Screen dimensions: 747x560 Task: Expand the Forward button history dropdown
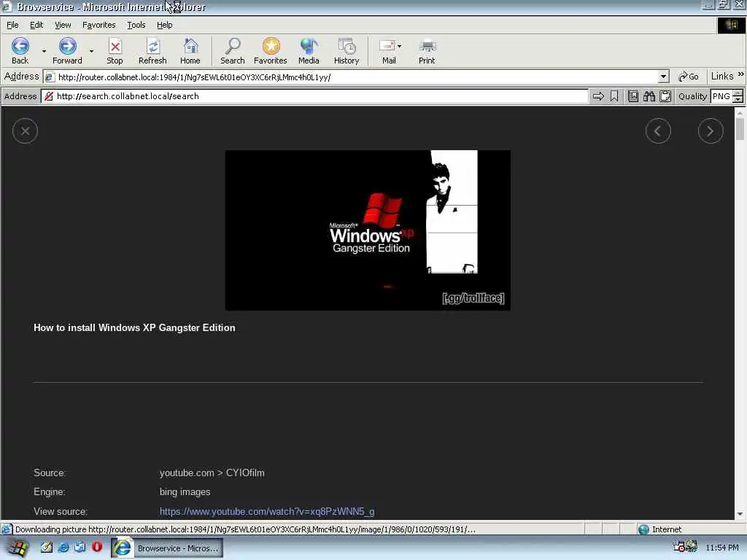(x=91, y=51)
